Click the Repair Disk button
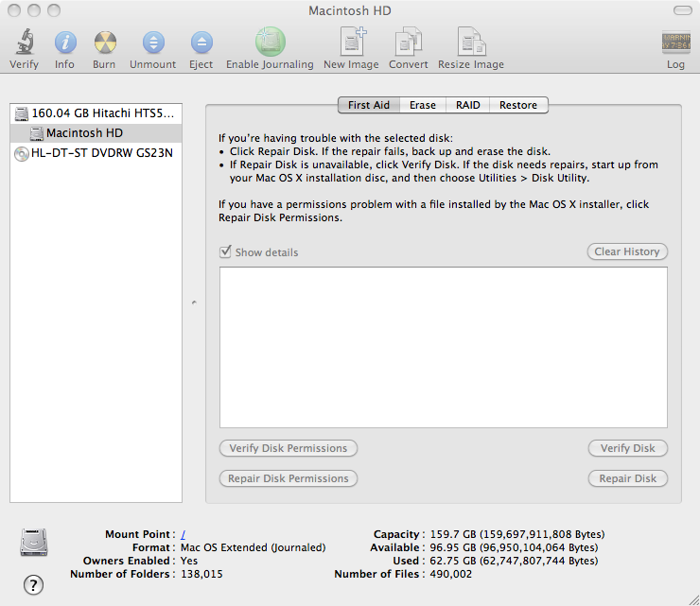 click(628, 478)
